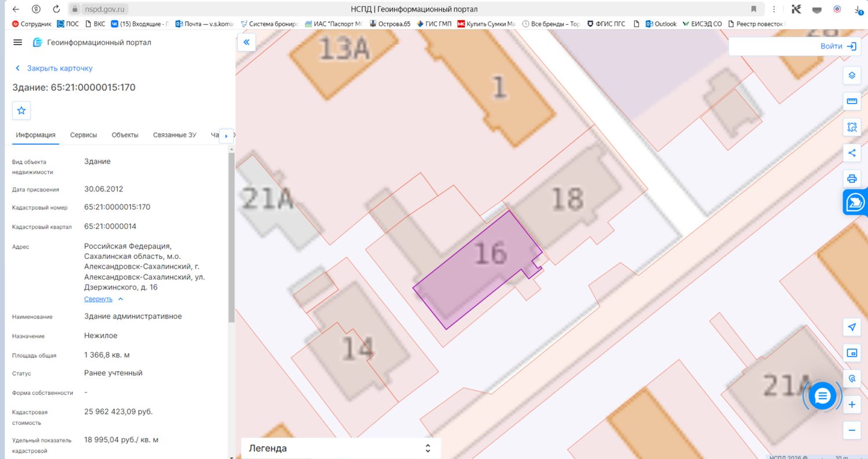Click the info panel vertical scrollbar
Screen dimensions: 868x459
pyautogui.click(x=231, y=237)
